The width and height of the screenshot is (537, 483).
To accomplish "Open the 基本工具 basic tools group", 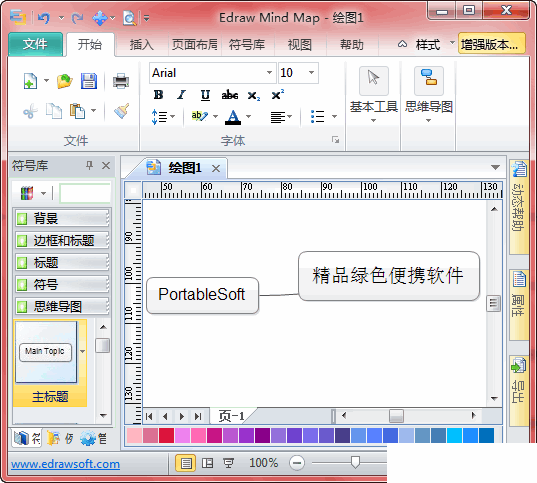I will click(374, 94).
